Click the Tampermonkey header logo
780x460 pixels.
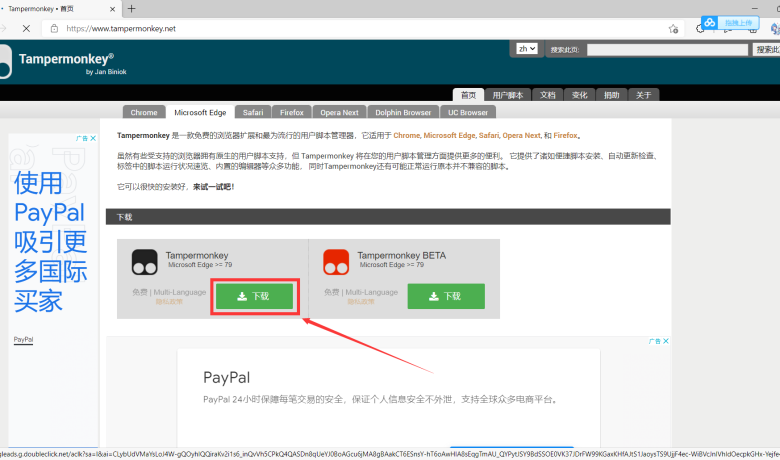click(5, 61)
